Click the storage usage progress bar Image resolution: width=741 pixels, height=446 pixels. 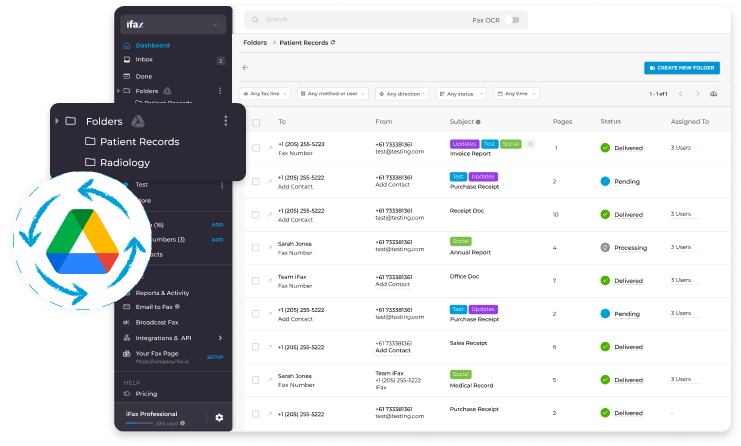pos(140,423)
